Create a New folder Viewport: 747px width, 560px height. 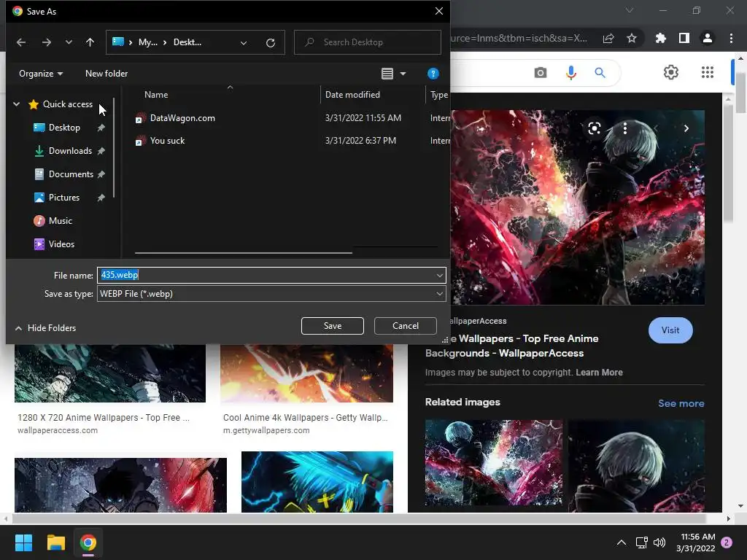[107, 74]
